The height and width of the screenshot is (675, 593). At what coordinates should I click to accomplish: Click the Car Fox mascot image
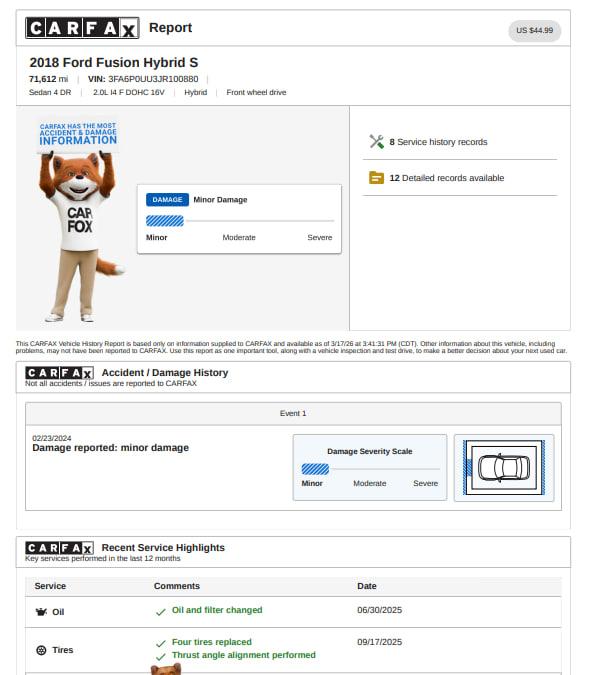[80, 221]
